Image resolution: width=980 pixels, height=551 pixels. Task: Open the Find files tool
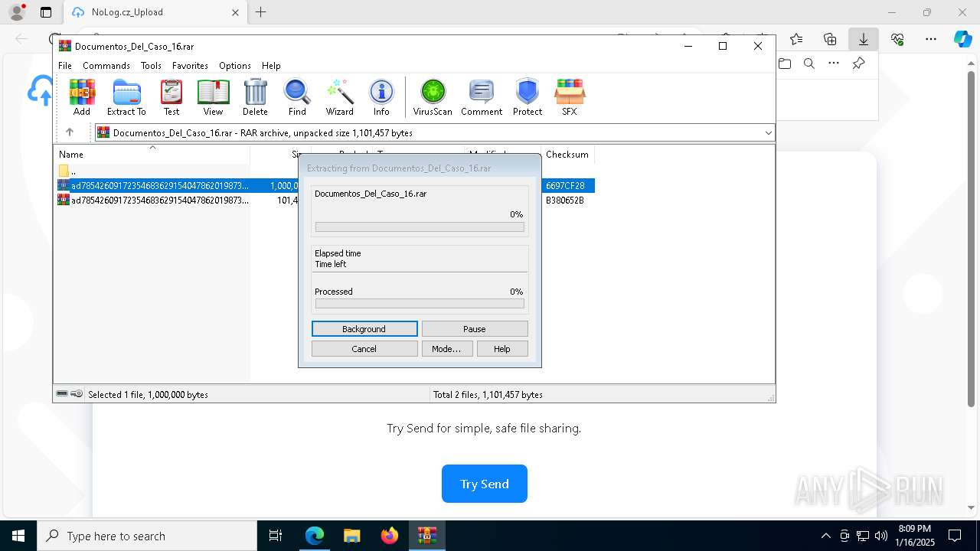pos(297,97)
